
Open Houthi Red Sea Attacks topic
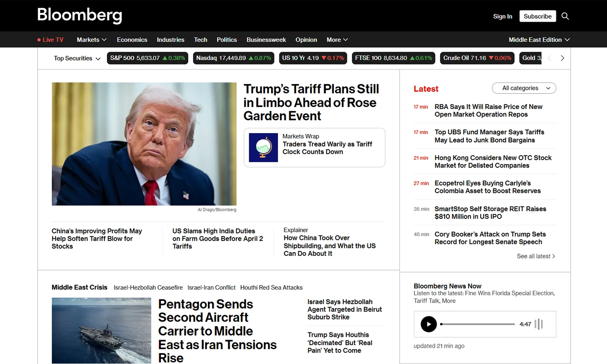click(271, 288)
